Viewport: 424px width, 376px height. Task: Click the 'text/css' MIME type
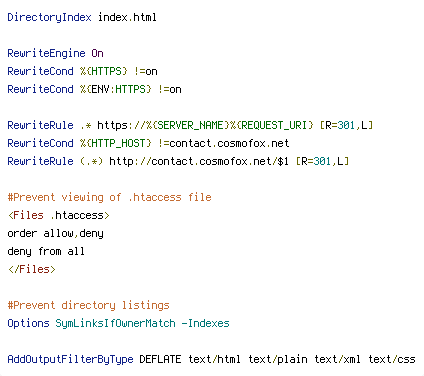(x=392, y=359)
